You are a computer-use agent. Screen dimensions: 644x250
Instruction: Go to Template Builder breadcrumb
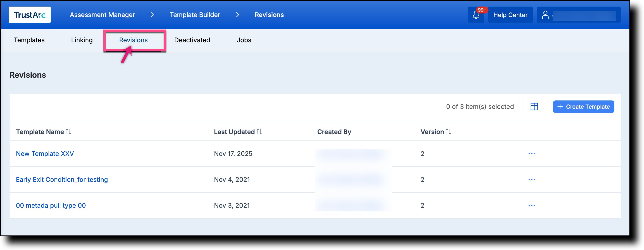tap(195, 15)
